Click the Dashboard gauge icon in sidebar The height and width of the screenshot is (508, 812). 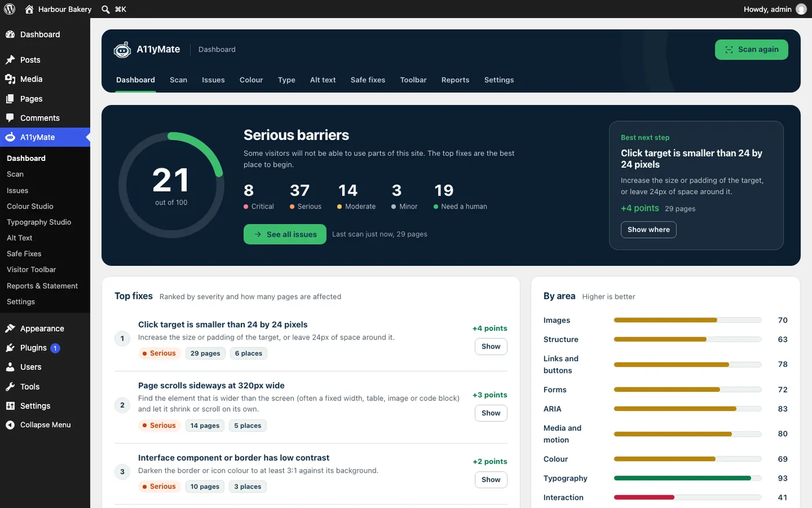[x=10, y=34]
